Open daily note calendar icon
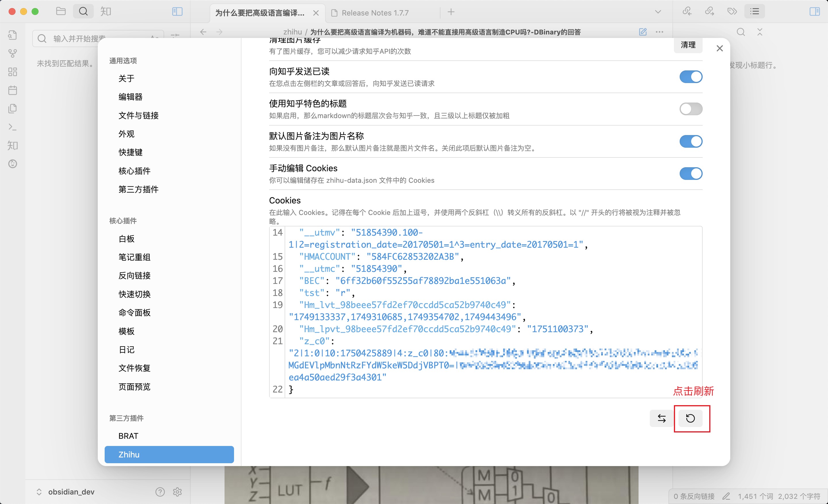Viewport: 828px width, 504px height. coord(12,90)
